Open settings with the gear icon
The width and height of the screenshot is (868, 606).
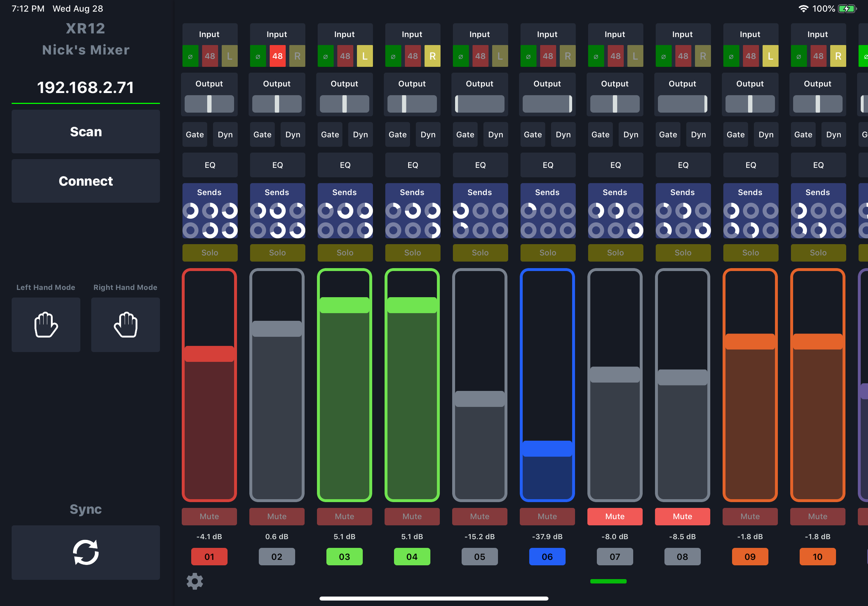[195, 581]
